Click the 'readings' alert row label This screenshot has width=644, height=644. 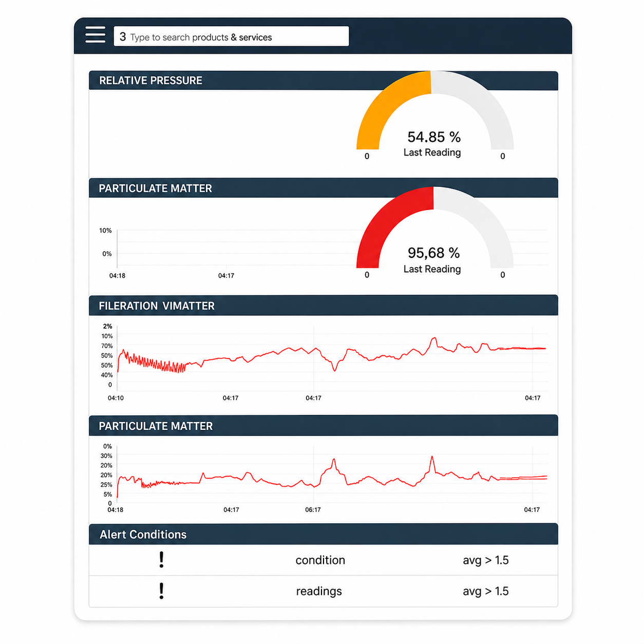[x=319, y=592]
